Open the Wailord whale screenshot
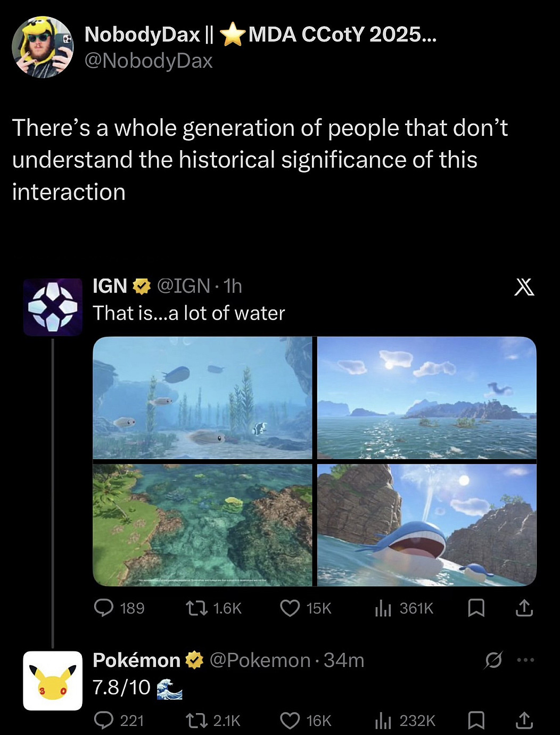 point(427,525)
